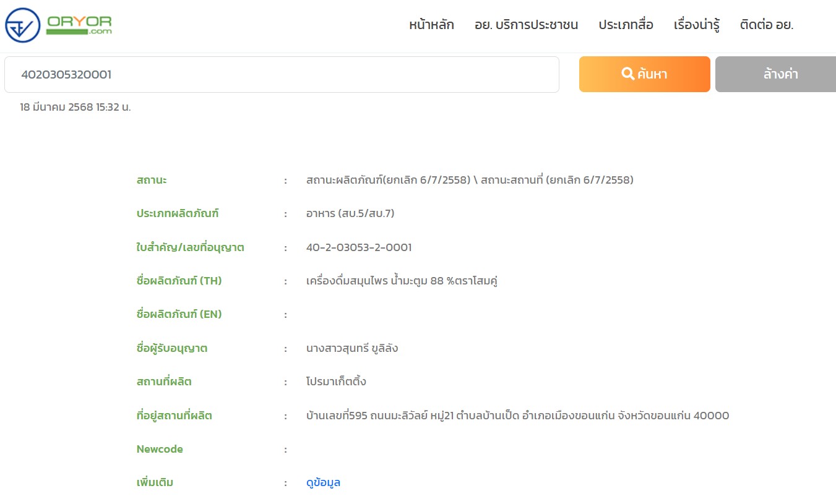Image resolution: width=836 pixels, height=504 pixels.
Task: Click the factory address in ขอนแก่น 40000
Action: [x=517, y=416]
